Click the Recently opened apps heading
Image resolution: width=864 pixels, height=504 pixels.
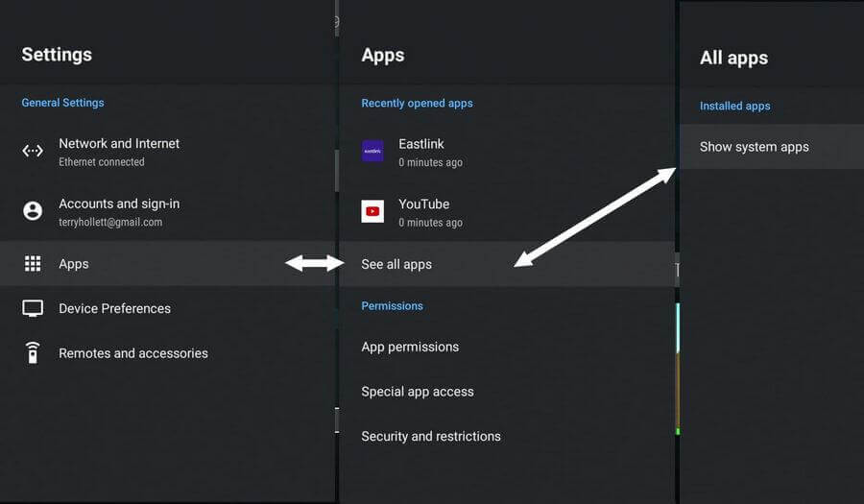[x=417, y=103]
